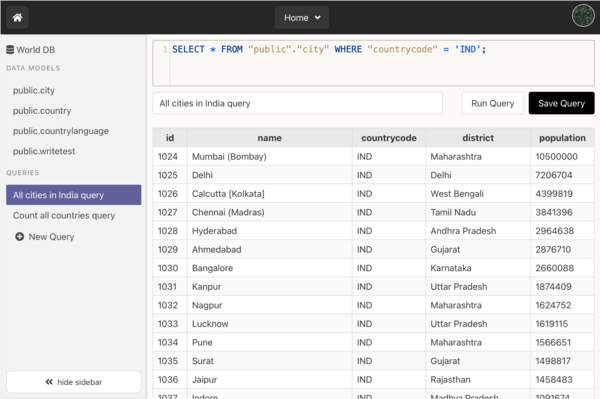Focus the query name input field

point(298,103)
